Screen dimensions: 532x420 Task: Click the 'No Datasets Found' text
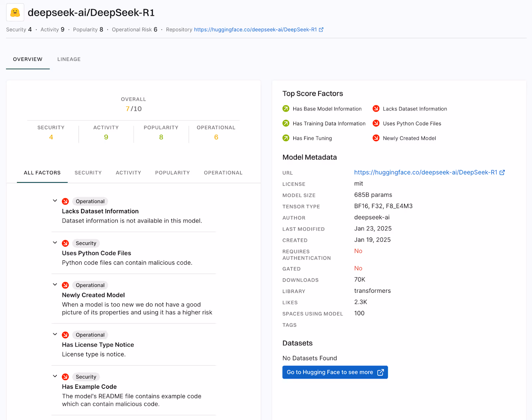[310, 358]
